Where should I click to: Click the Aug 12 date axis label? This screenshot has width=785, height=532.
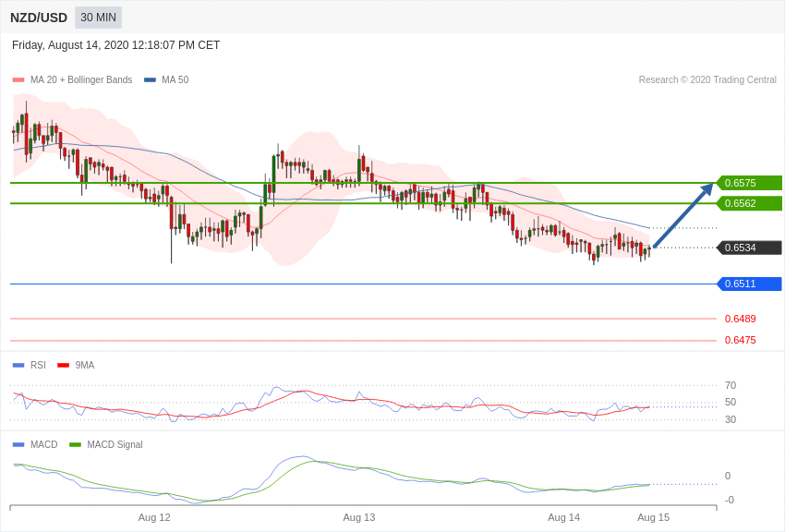[x=154, y=517]
